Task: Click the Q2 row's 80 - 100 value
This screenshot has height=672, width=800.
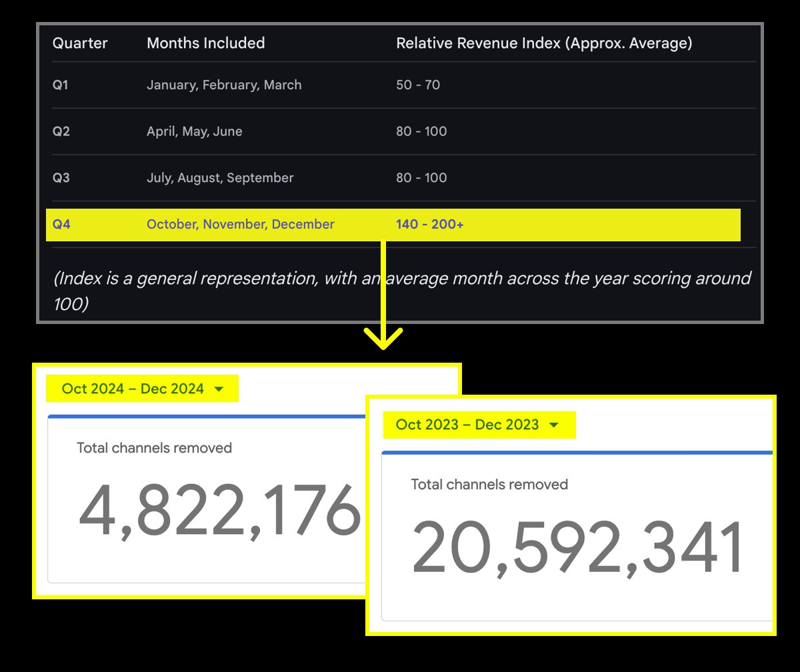Action: [421, 131]
